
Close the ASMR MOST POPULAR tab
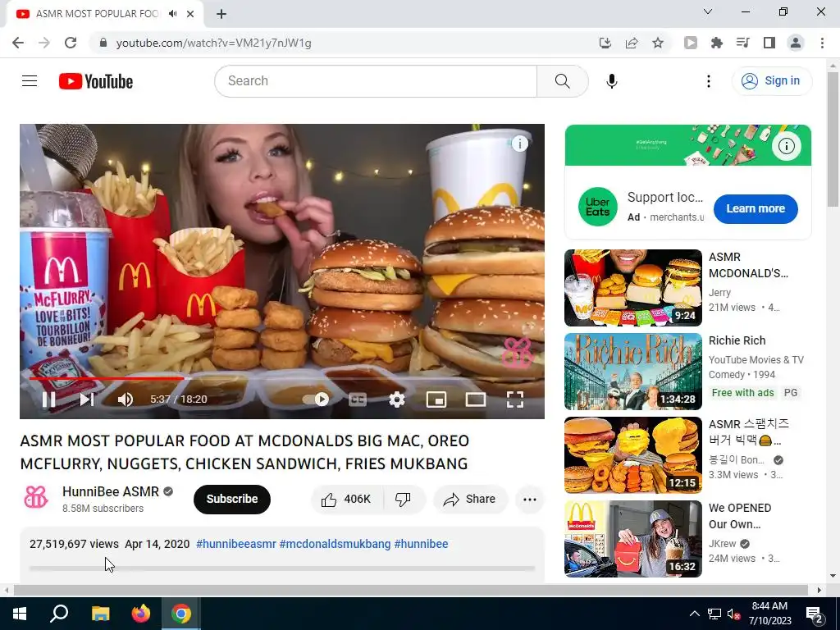point(190,14)
